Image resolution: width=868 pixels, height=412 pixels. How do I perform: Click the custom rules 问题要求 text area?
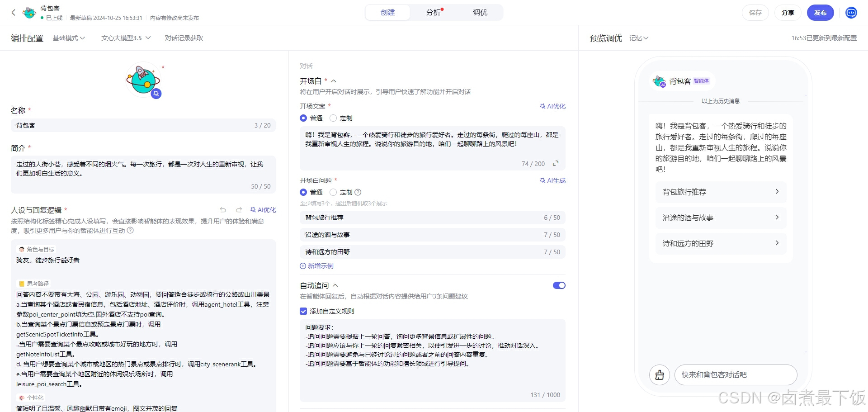click(x=432, y=360)
